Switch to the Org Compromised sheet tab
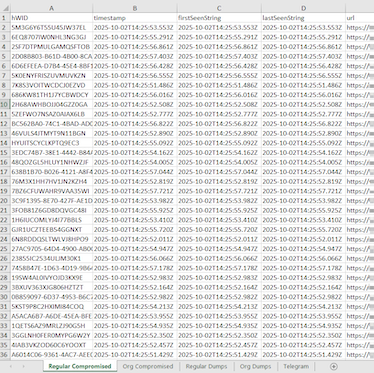 [x=148, y=366]
